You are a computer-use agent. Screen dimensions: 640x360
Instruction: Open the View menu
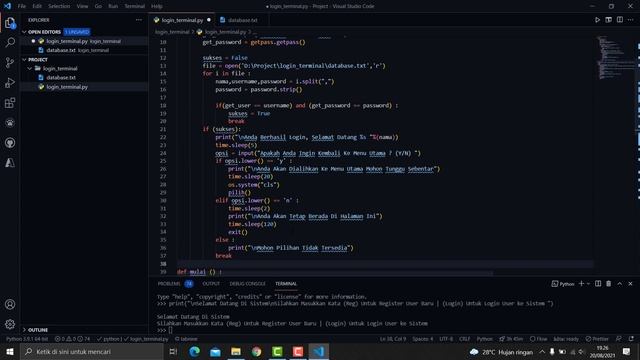click(82, 6)
